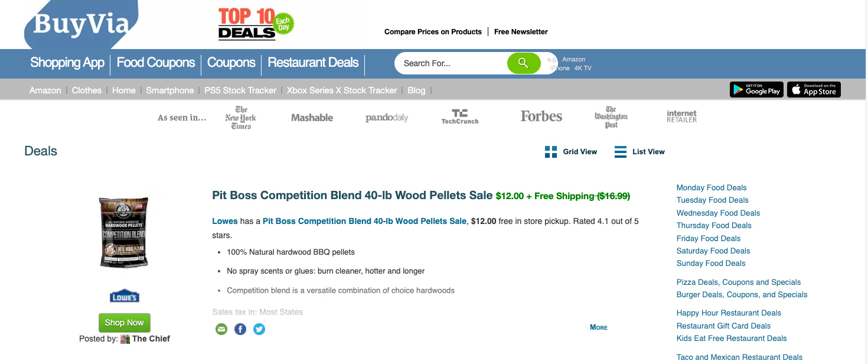Viewport: 868px width, 364px height.
Task: Open the Pizza Deals, Coupons and Specials link
Action: click(x=739, y=282)
